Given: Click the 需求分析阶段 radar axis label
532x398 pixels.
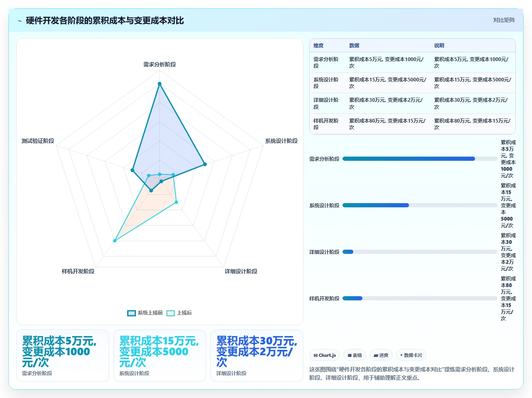Looking at the screenshot, I should pos(160,64).
